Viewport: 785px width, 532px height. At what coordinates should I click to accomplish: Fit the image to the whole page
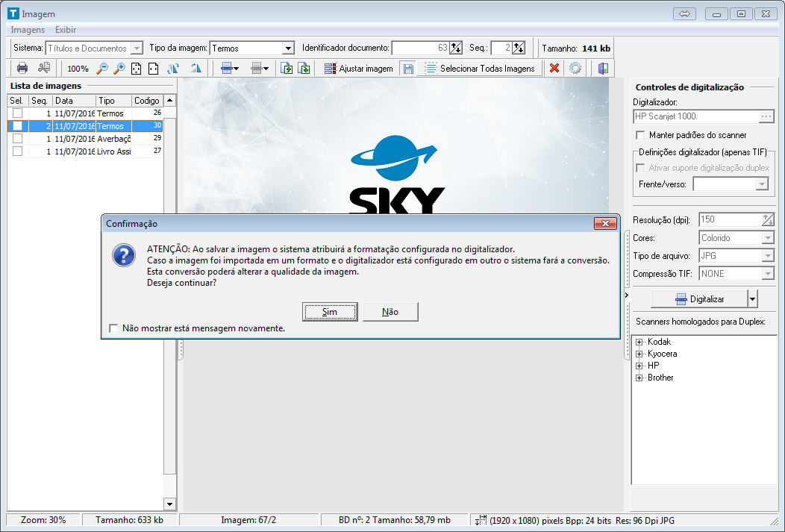136,68
